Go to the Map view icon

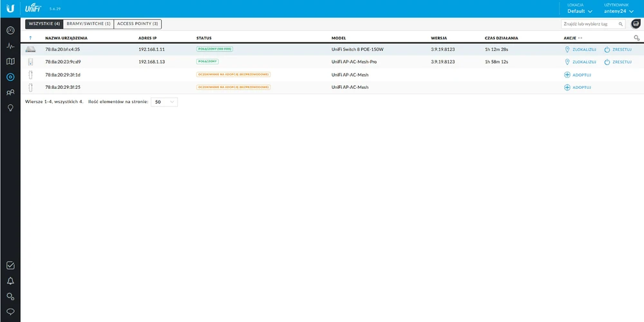point(10,62)
